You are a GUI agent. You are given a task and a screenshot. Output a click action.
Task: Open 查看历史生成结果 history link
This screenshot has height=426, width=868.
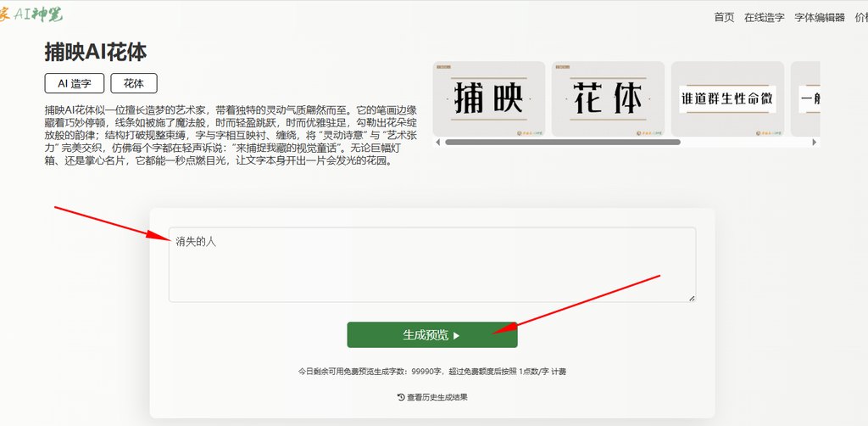tap(432, 397)
